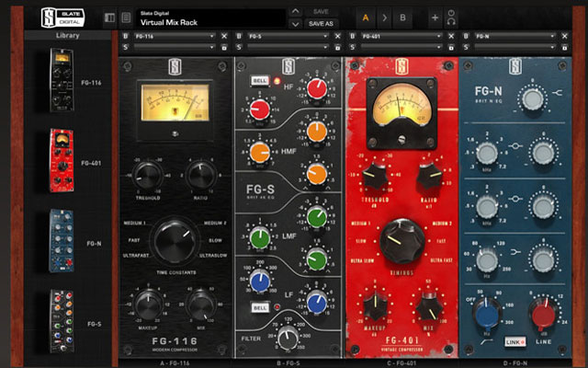Toggle solo S for FG-N slot
The height and width of the screenshot is (368, 588).
click(x=466, y=47)
